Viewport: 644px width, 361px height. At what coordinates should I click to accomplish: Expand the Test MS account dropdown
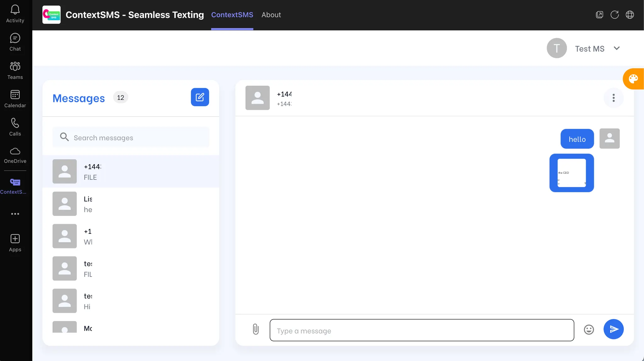click(616, 48)
